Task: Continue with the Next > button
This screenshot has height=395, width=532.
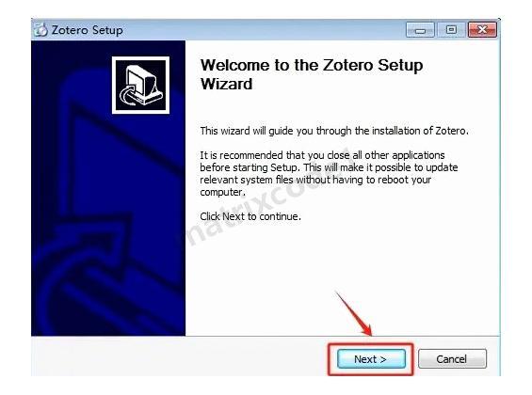Action: (x=371, y=358)
